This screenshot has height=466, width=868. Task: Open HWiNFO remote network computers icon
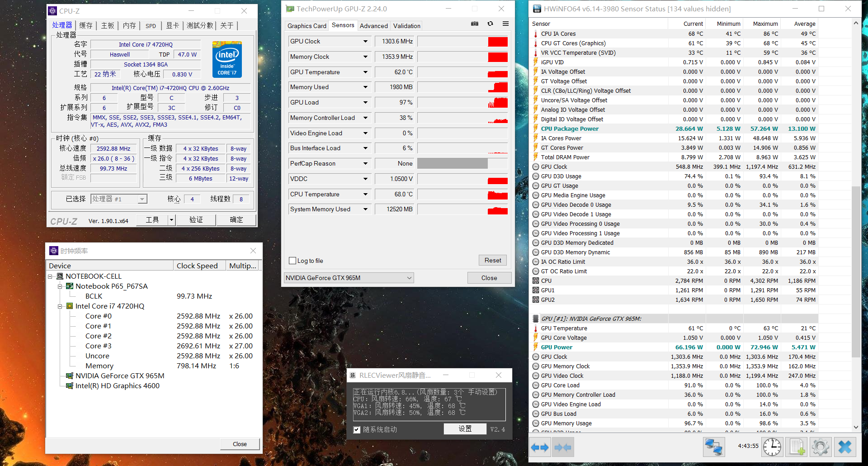(714, 447)
